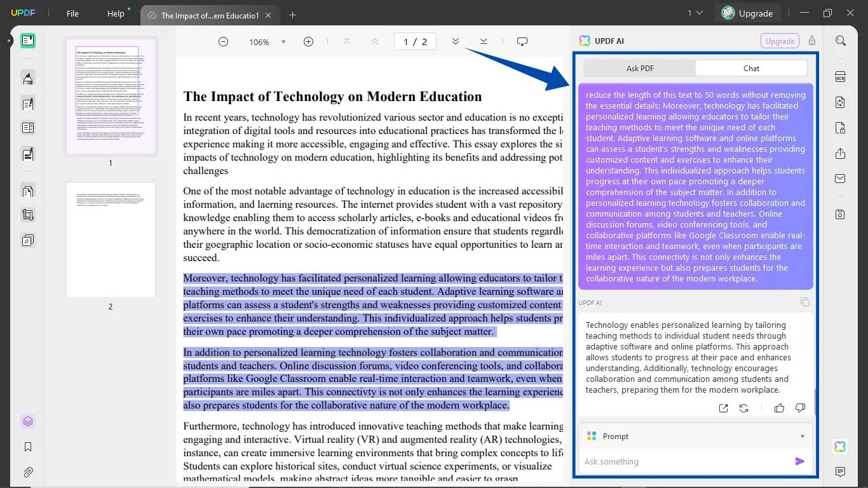Open the OCR panel
Screen dimensions: 868x488
[840, 76]
